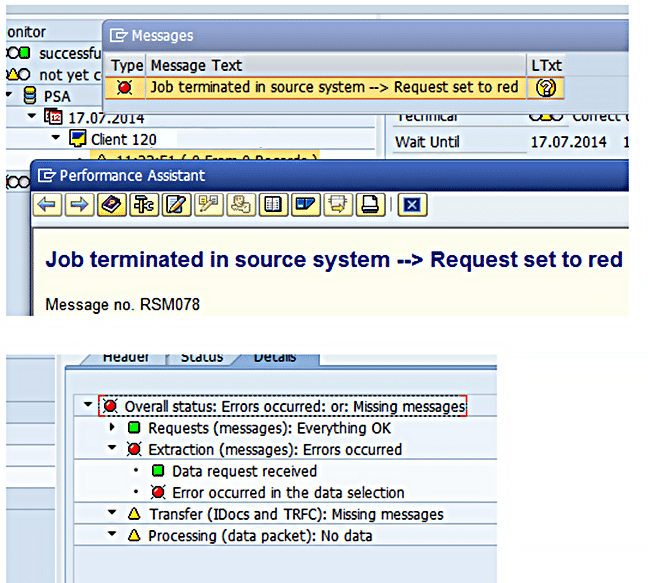This screenshot has height=583, width=648.
Task: Click the calendar icon beside 17.07.2014
Action: (53, 117)
